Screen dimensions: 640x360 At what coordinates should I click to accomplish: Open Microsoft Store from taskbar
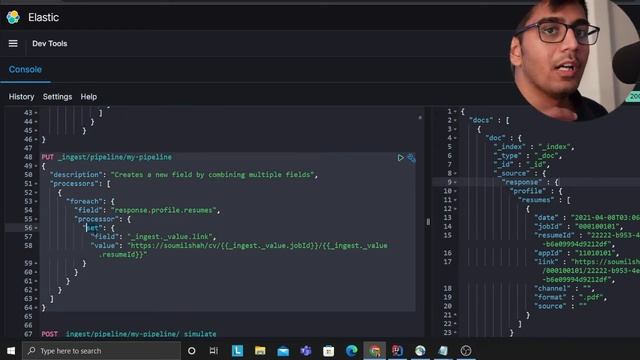[x=329, y=351]
